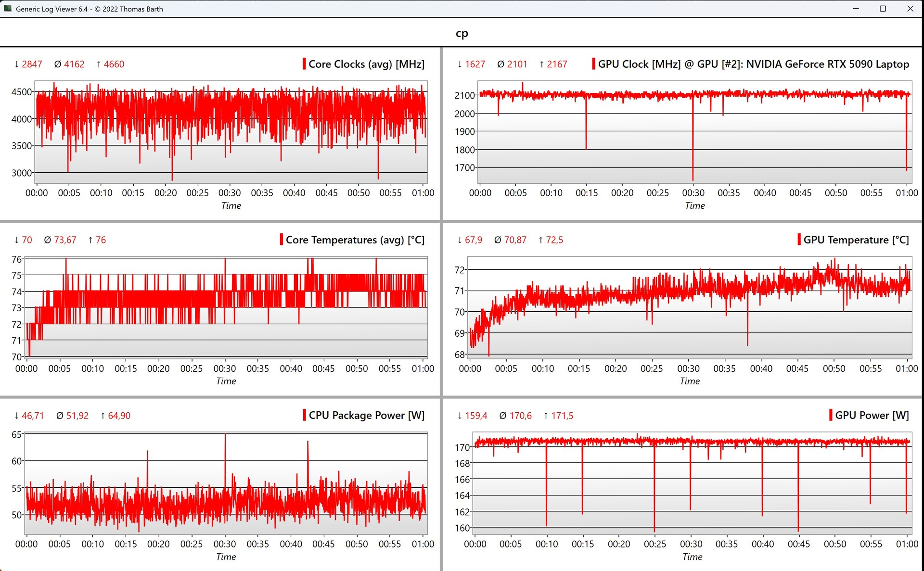Click the GPU Power legend color marker

click(831, 415)
